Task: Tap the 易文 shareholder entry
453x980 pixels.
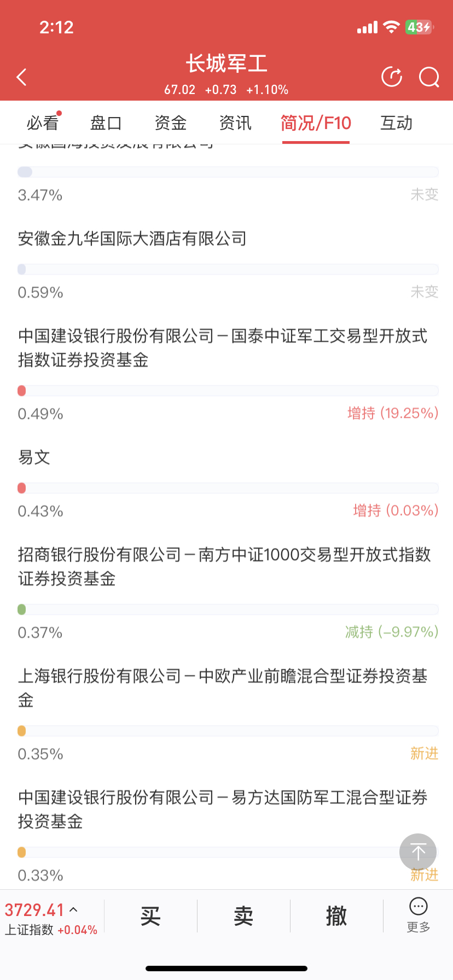Action: click(x=34, y=457)
